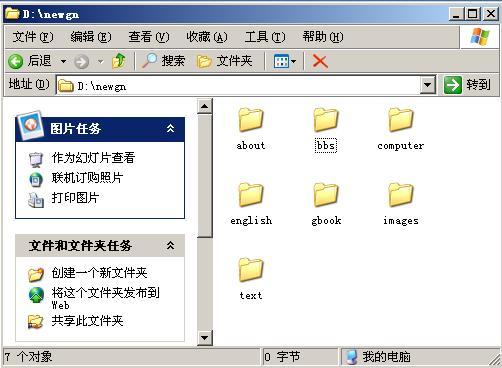Screen dimensions: 502x368
Task: Click 共享此文件夹 link
Action: (x=87, y=321)
